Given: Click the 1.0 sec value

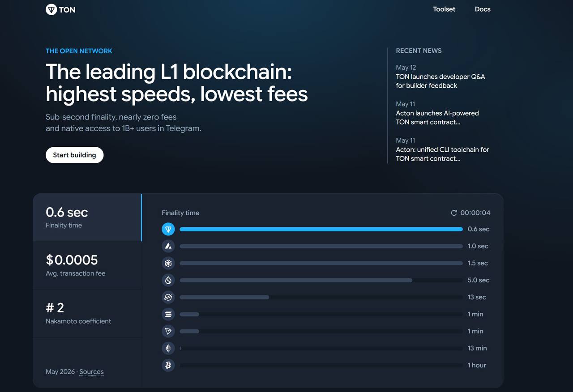Looking at the screenshot, I should [478, 246].
